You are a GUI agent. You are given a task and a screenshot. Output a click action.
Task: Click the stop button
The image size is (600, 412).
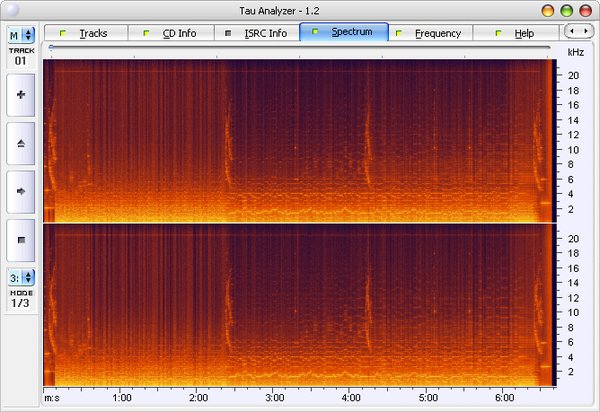[21, 240]
